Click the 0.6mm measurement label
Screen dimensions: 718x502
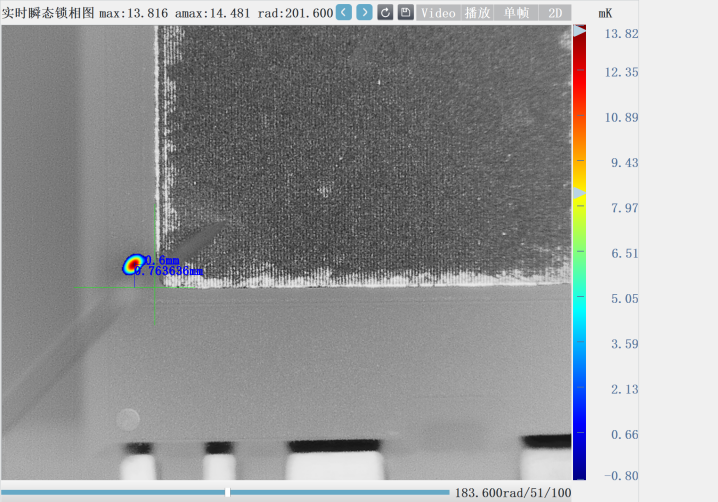coord(162,261)
